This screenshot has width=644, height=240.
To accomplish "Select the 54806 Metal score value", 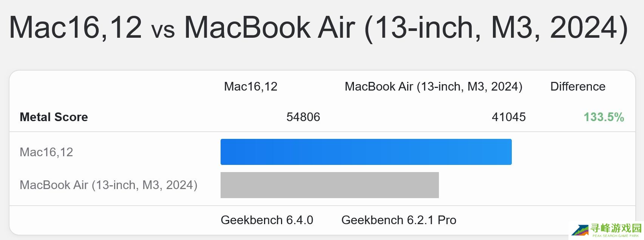I will point(303,117).
